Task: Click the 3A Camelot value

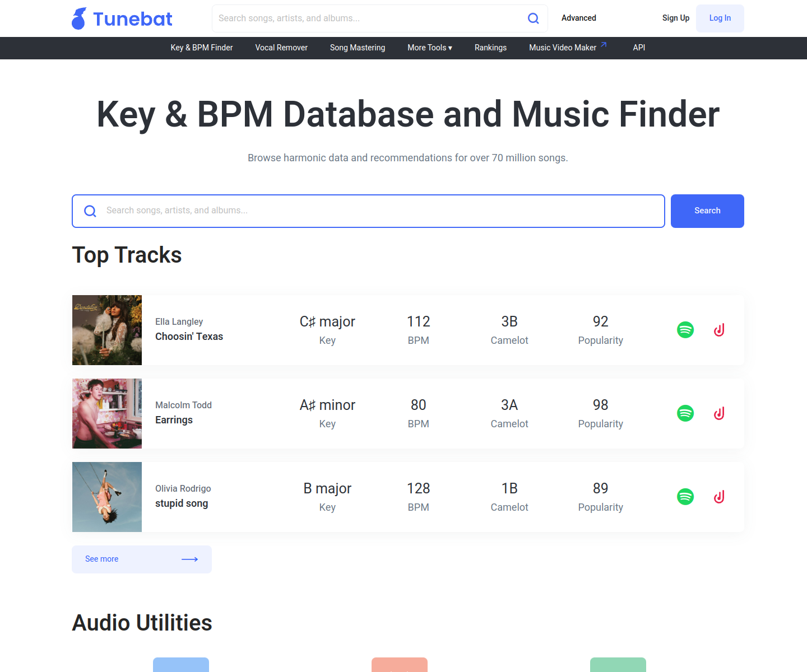Action: pos(509,405)
